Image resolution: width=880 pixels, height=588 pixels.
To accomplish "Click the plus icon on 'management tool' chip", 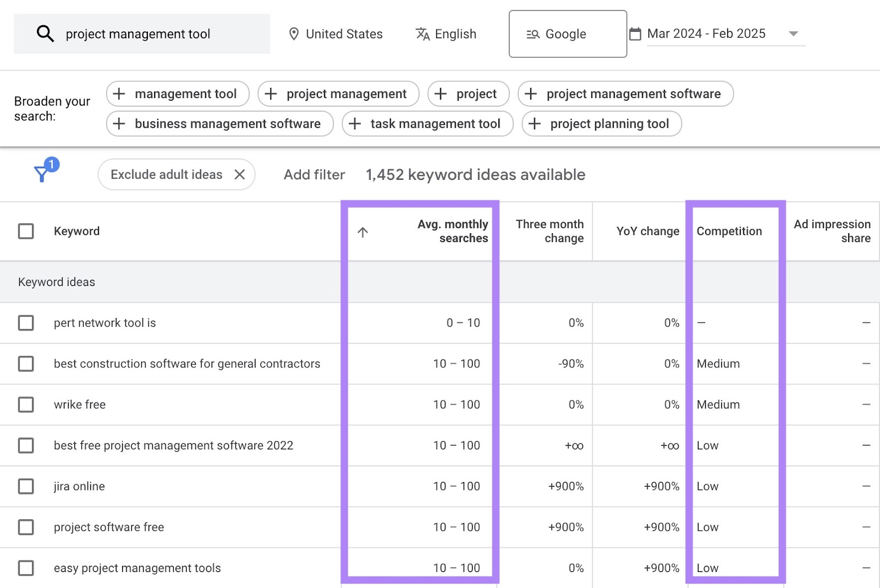I will coord(119,94).
